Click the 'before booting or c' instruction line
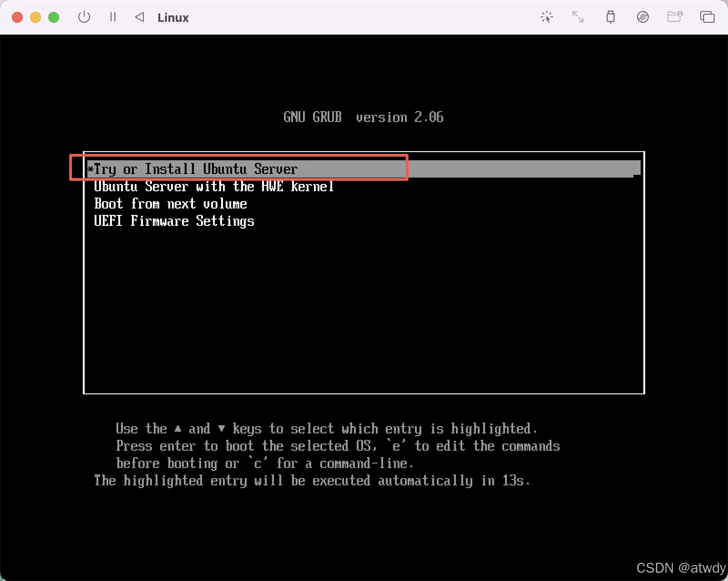Screen dimensions: 728x581 click(265, 463)
